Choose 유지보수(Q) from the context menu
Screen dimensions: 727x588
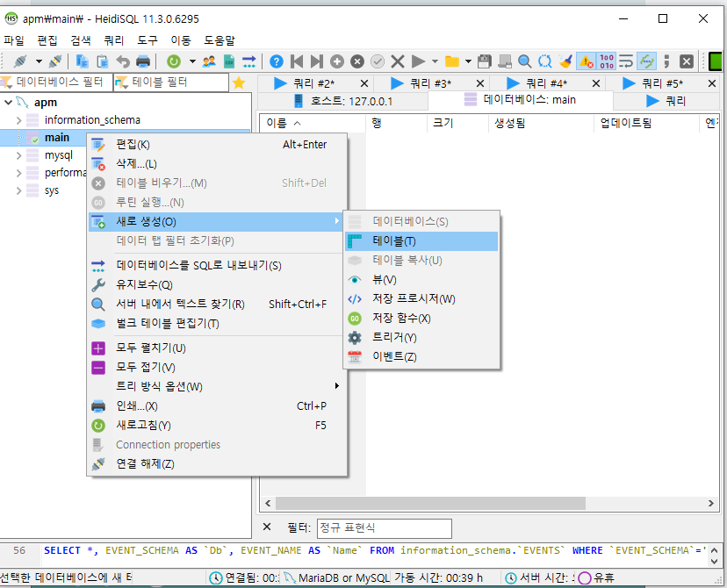coord(217,284)
